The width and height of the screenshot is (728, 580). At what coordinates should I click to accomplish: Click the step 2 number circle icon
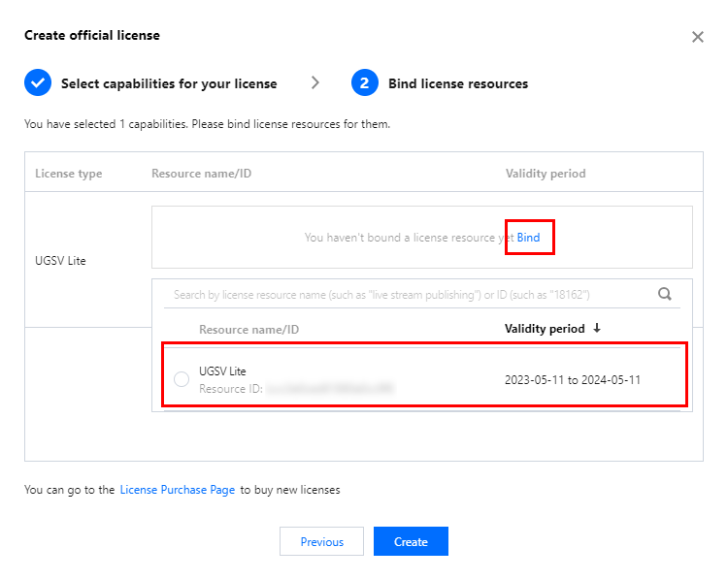(364, 83)
